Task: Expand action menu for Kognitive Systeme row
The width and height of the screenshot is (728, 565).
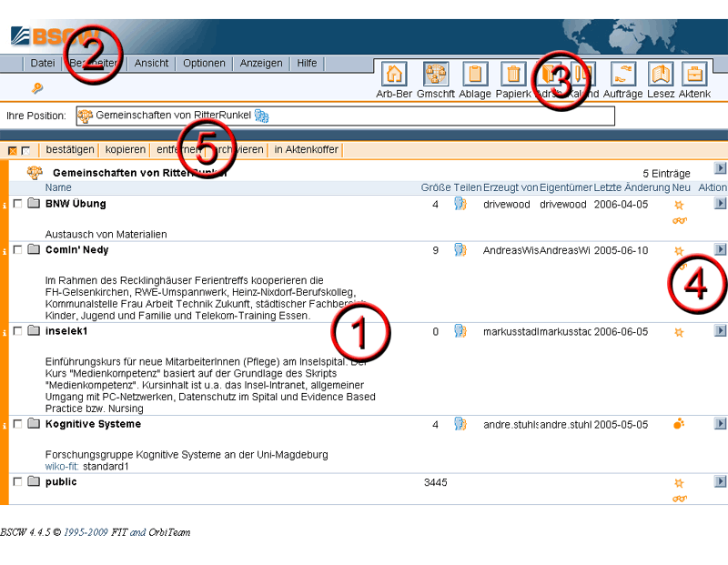Action: coord(720,424)
